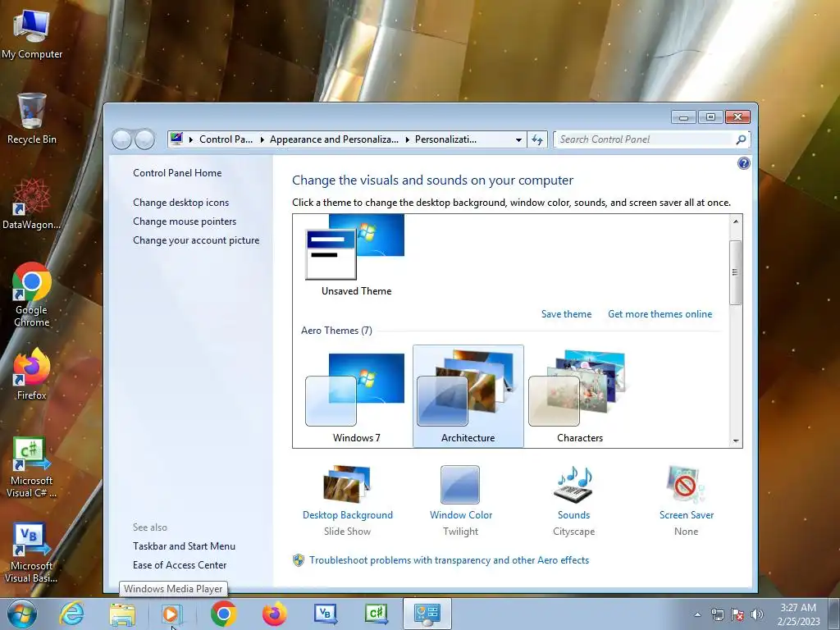
Task: Launch Chrome from the taskbar
Action: coord(223,614)
